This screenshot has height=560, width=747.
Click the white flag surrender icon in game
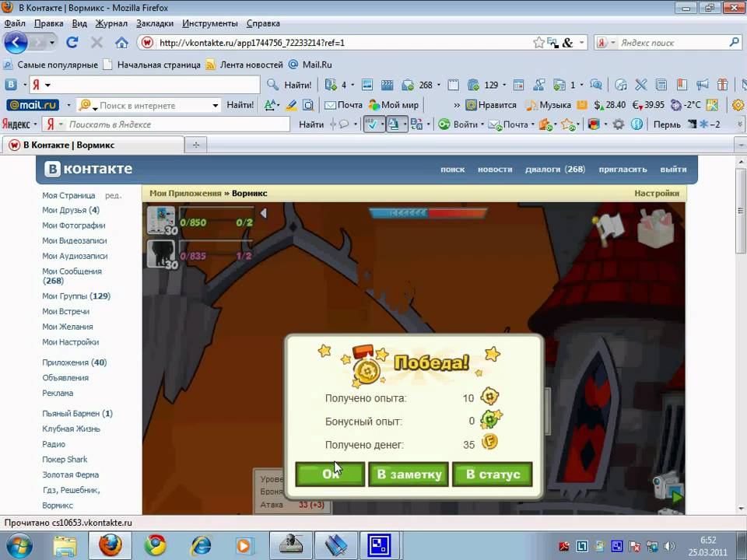(x=608, y=229)
